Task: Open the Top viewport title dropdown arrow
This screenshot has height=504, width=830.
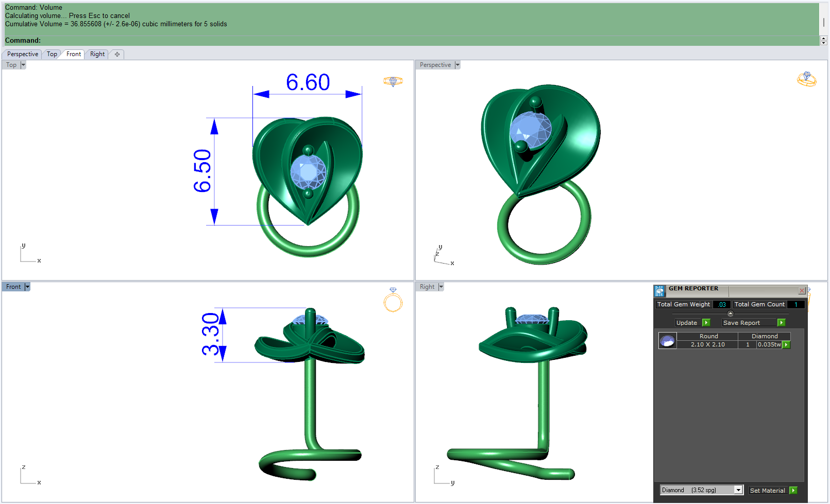Action: click(x=23, y=65)
